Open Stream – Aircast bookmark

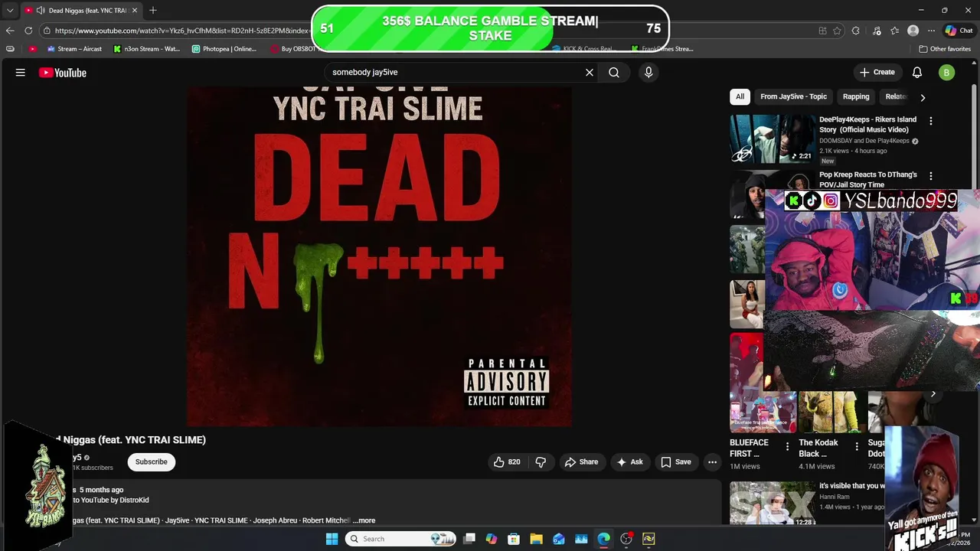point(74,48)
